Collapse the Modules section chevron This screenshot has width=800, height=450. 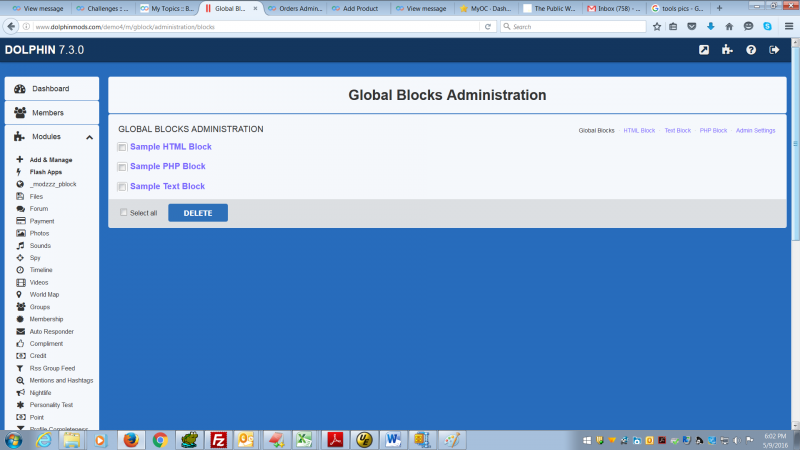tap(89, 137)
